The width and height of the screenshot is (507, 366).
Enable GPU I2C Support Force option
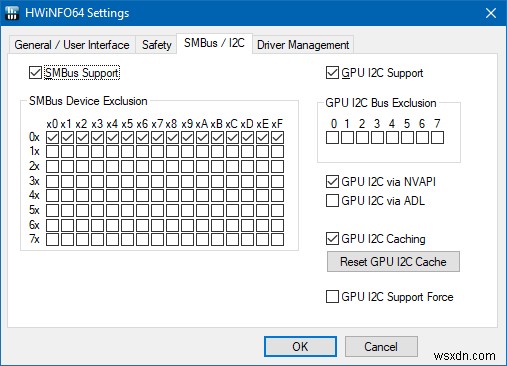point(332,296)
